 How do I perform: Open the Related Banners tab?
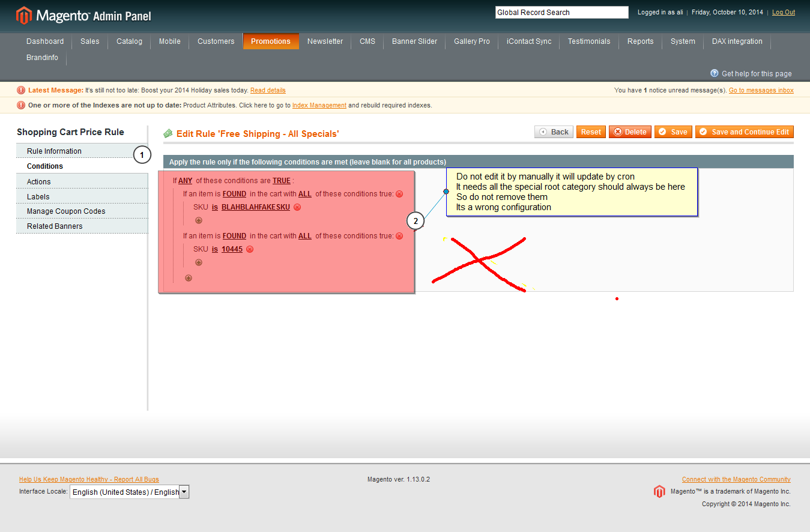tap(82, 226)
